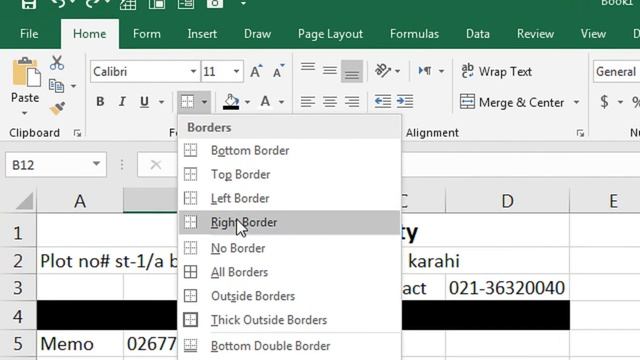Open Alignment settings dialog launcher
640x360 pixels.
tap(580, 133)
